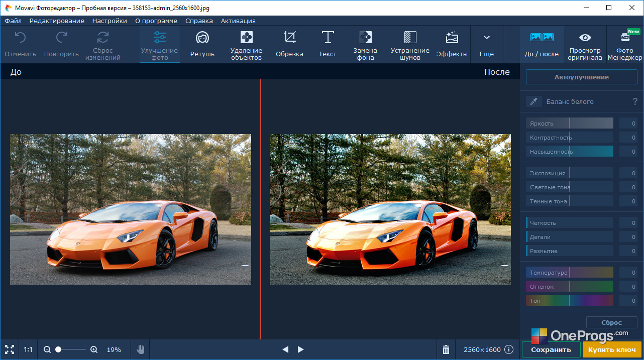Click image info icon
The width and height of the screenshot is (644, 360).
509,349
